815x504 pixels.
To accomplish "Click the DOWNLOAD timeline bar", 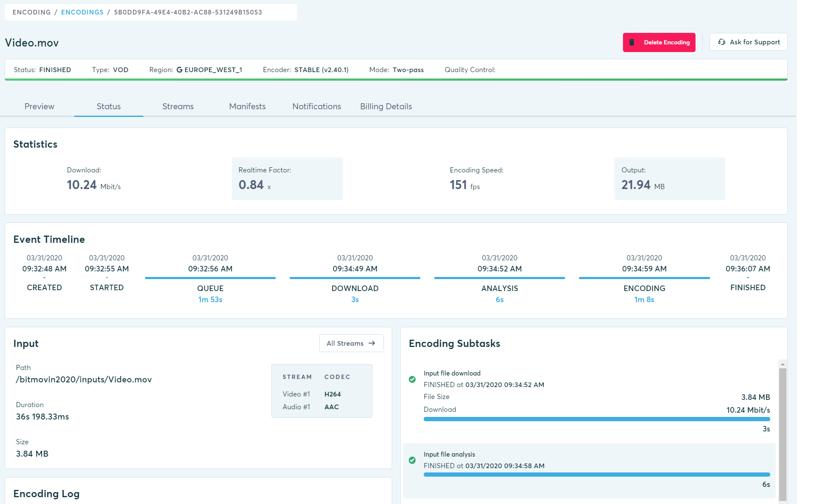I will click(x=355, y=278).
